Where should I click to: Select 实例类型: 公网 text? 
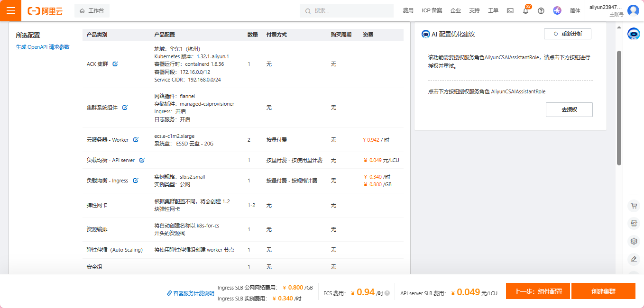172,184
